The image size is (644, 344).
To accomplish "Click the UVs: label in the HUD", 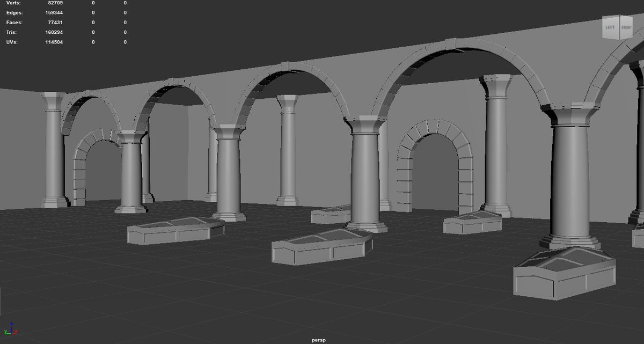I will (x=12, y=42).
